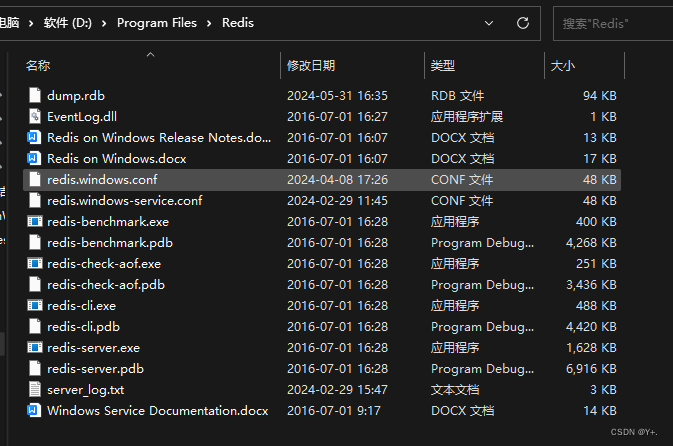The height and width of the screenshot is (446, 673).
Task: Select the redis-benchmark.pdb file name
Action: 110,243
